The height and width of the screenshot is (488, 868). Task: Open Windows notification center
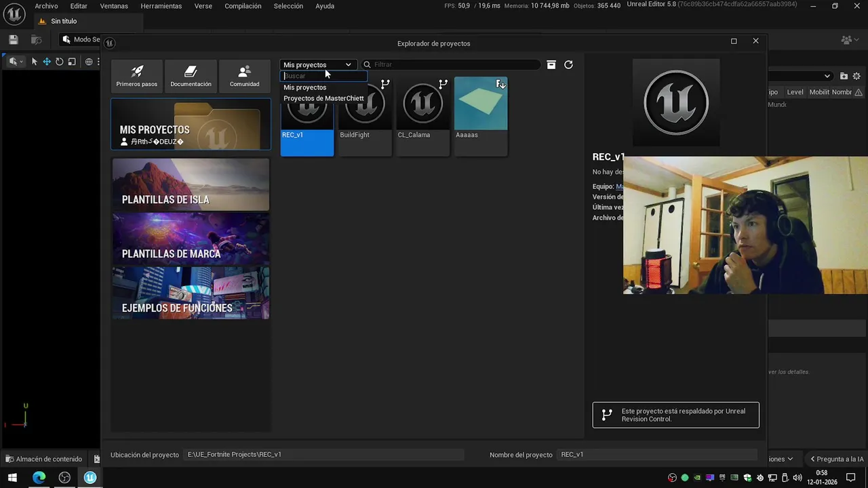tap(851, 478)
